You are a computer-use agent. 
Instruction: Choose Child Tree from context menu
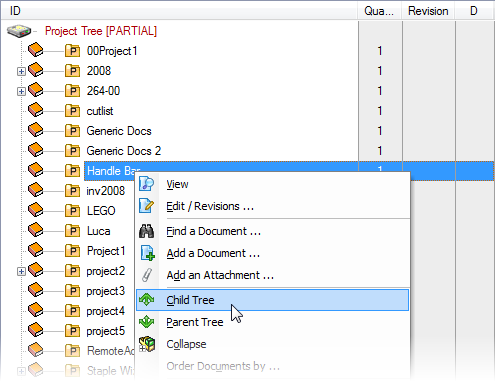272,300
